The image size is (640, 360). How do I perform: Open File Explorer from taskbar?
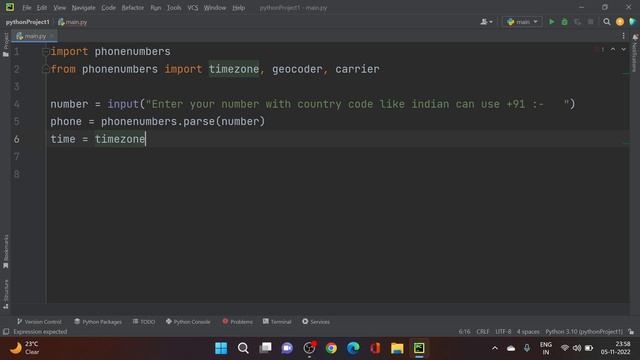click(397, 348)
